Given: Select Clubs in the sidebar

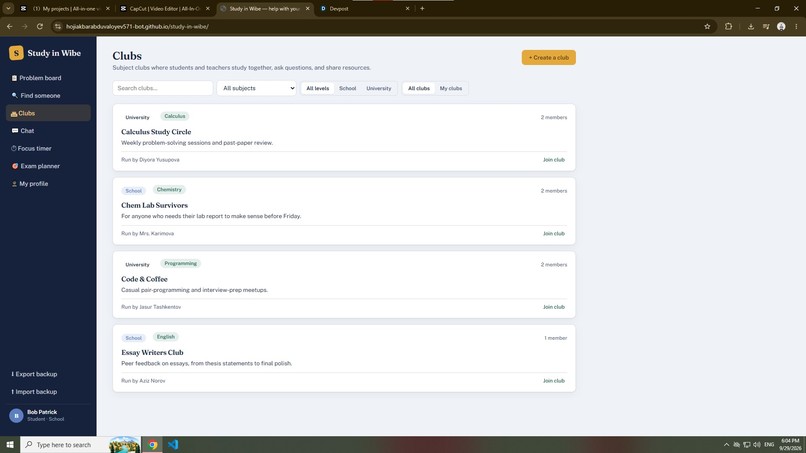Looking at the screenshot, I should coord(48,113).
